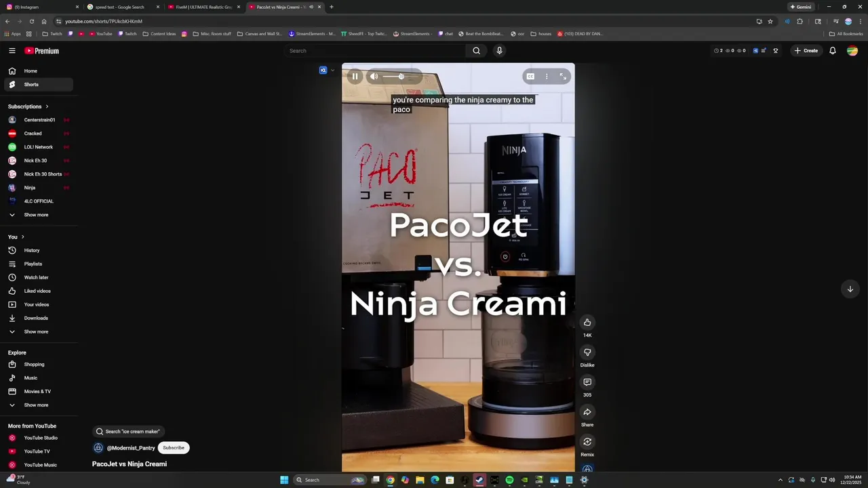Image resolution: width=868 pixels, height=488 pixels.
Task: Open the YouTube guide hamburger menu
Action: pyautogui.click(x=12, y=51)
